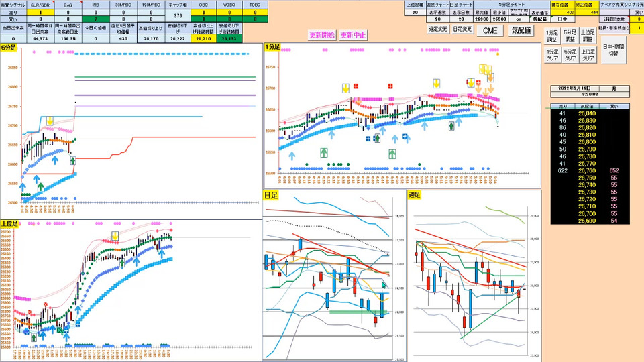Click the boxed green up-arrow in 5分足 chart
Viewport: 644px width, 362px height.
tap(72, 160)
